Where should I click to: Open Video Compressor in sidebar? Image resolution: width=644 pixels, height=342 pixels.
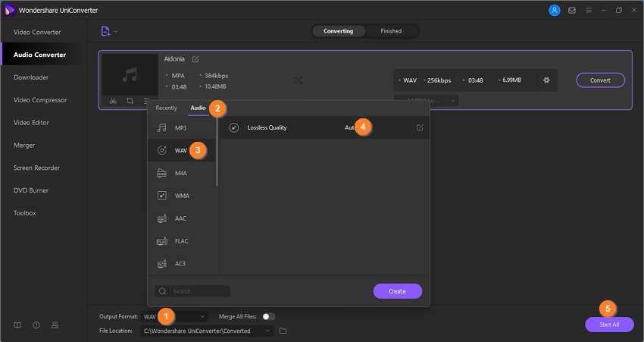coord(40,100)
